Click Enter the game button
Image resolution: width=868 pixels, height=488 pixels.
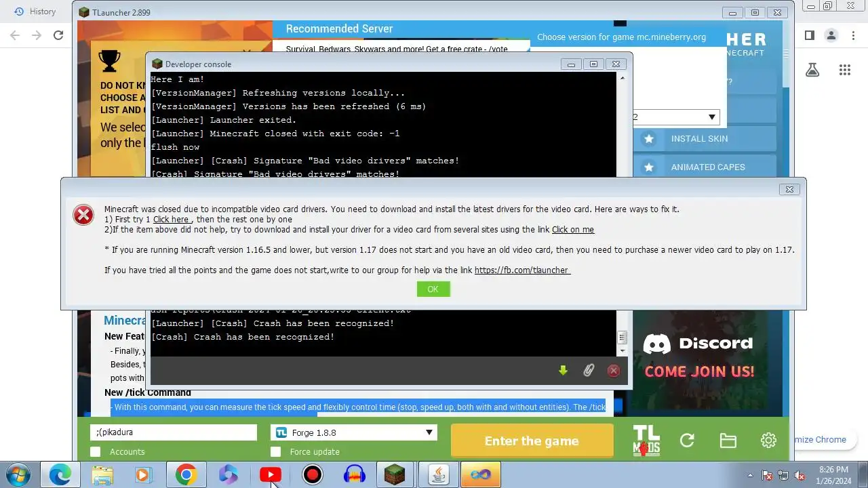point(532,441)
